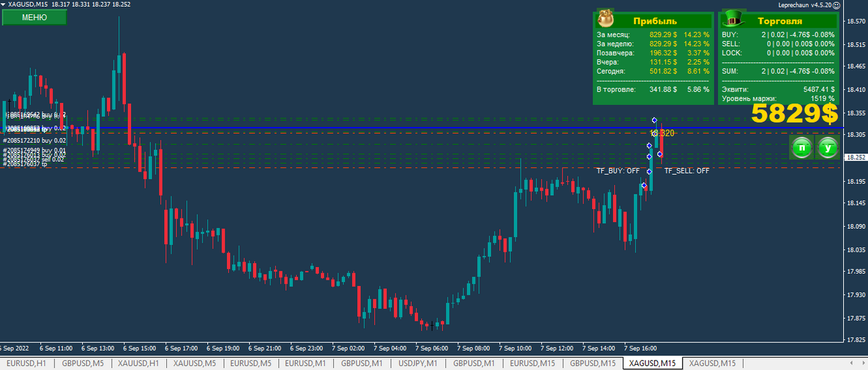Switch to the EURUSD,H1 chart tab
The width and height of the screenshot is (868, 370).
(x=26, y=363)
